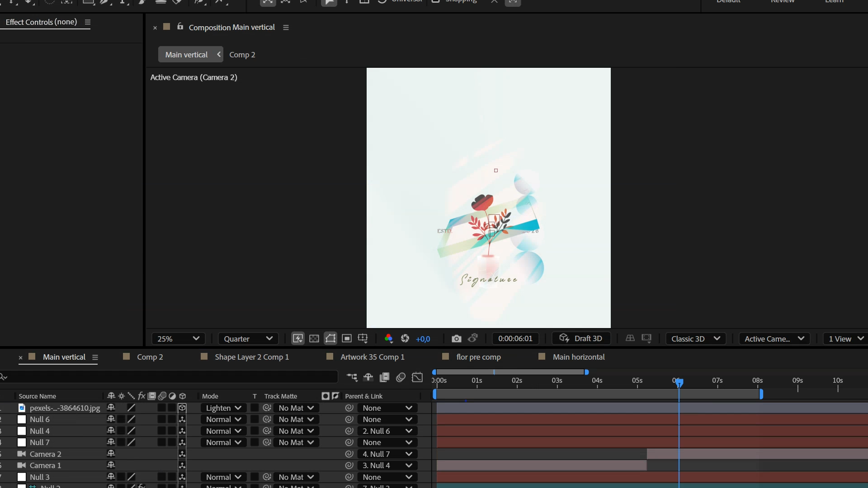The image size is (868, 488).
Task: Open the Lighten blend mode dropdown
Action: pyautogui.click(x=223, y=408)
